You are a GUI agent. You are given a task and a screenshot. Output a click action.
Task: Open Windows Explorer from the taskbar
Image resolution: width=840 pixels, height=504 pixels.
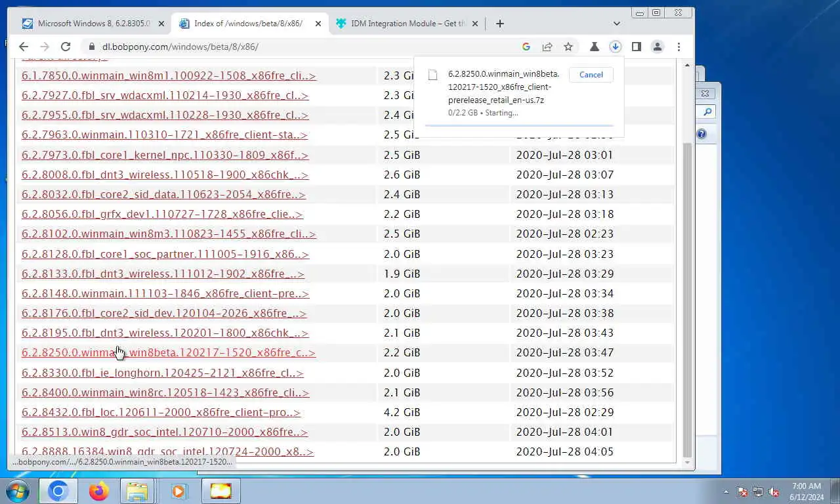coord(137,491)
